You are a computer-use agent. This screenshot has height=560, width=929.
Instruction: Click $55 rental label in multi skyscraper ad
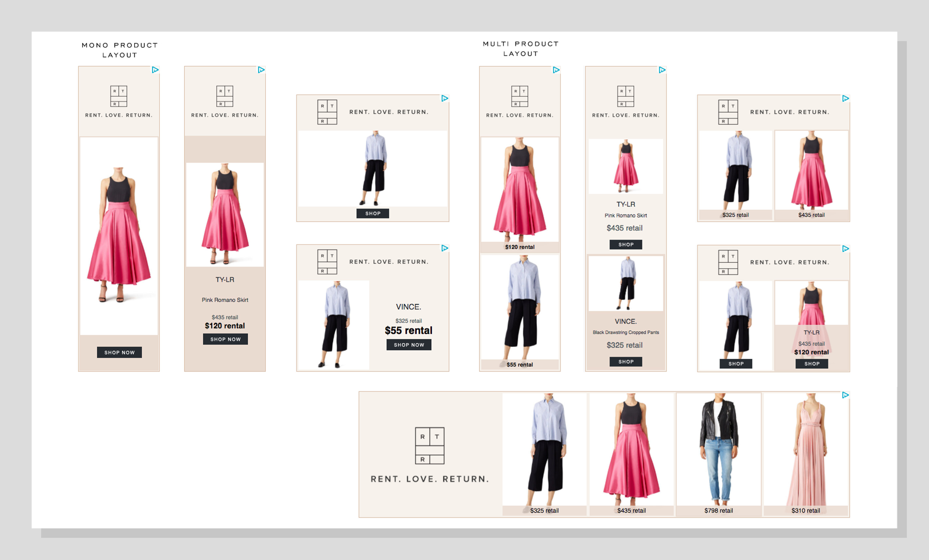tap(519, 364)
